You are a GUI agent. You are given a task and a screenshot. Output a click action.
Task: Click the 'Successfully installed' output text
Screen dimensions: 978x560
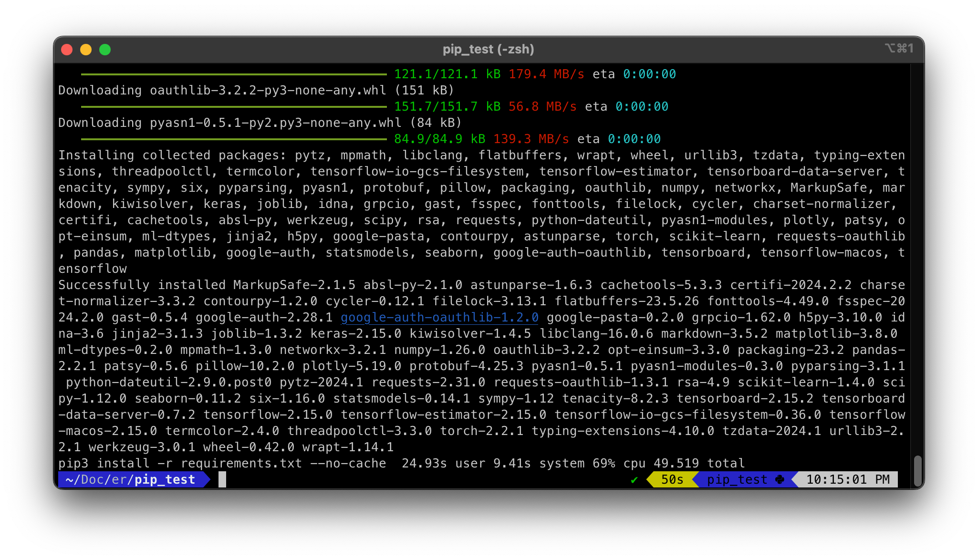pyautogui.click(x=141, y=285)
